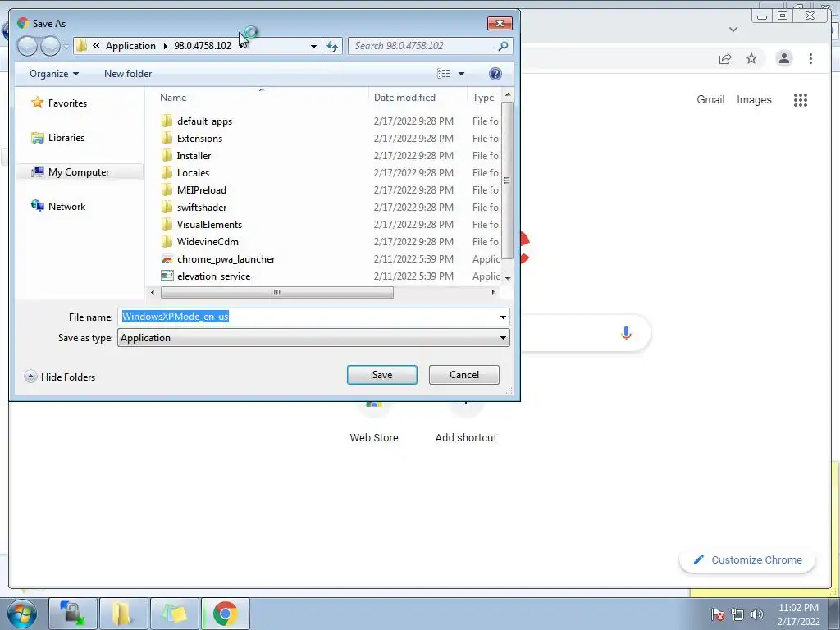The image size is (840, 630).
Task: Open the folder icon on the taskbar
Action: tap(123, 614)
